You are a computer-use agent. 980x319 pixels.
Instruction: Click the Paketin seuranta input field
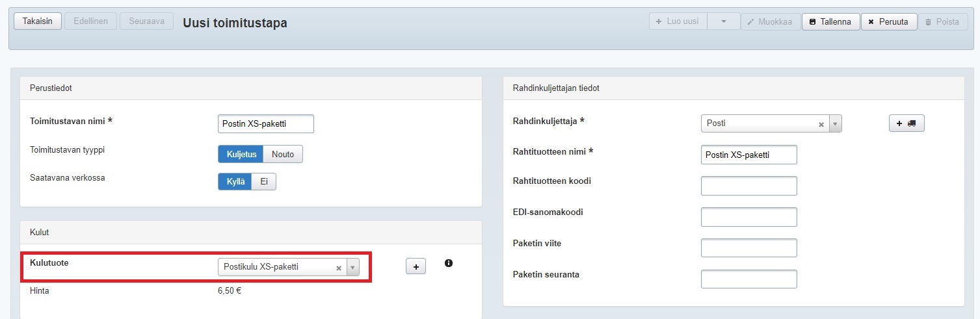pos(748,279)
